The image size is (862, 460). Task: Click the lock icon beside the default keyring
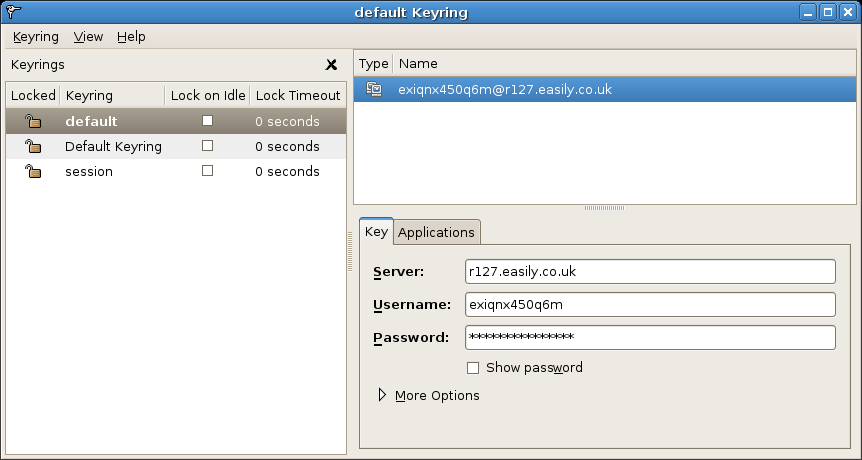pos(33,121)
